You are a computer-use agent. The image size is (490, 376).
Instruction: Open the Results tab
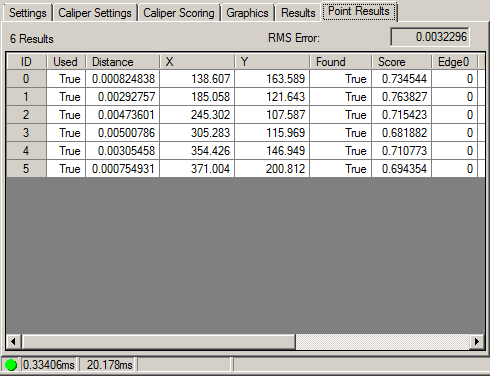pos(298,13)
